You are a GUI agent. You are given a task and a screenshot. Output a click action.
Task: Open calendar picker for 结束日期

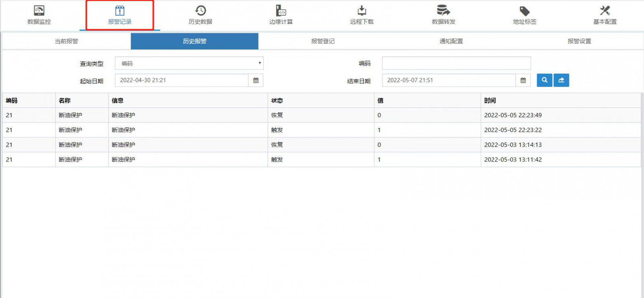[x=523, y=80]
